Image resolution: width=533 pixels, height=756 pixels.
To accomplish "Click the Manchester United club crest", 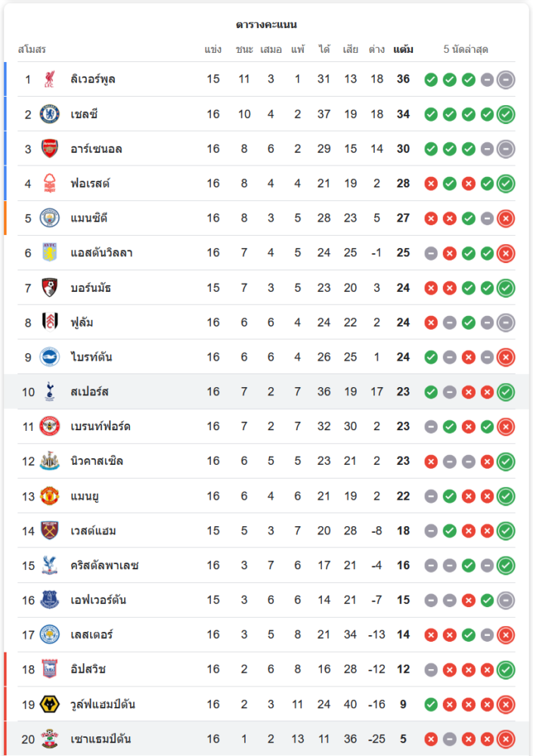I will tap(50, 496).
